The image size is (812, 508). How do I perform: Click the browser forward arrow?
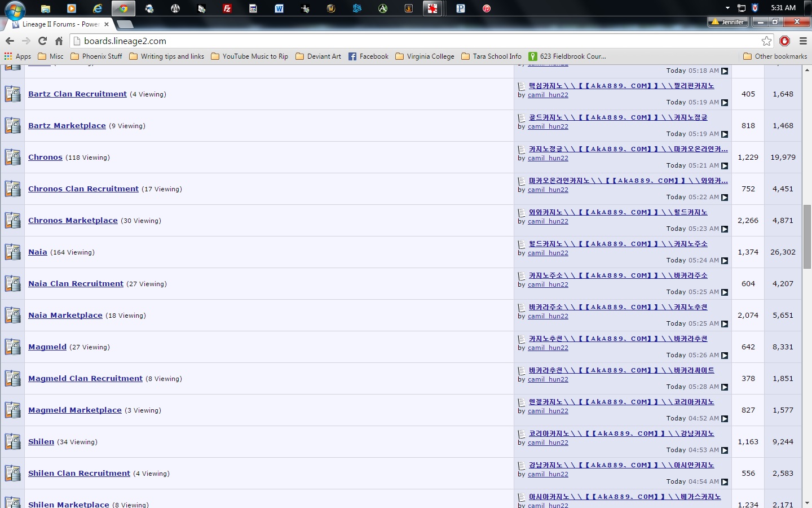pyautogui.click(x=26, y=41)
